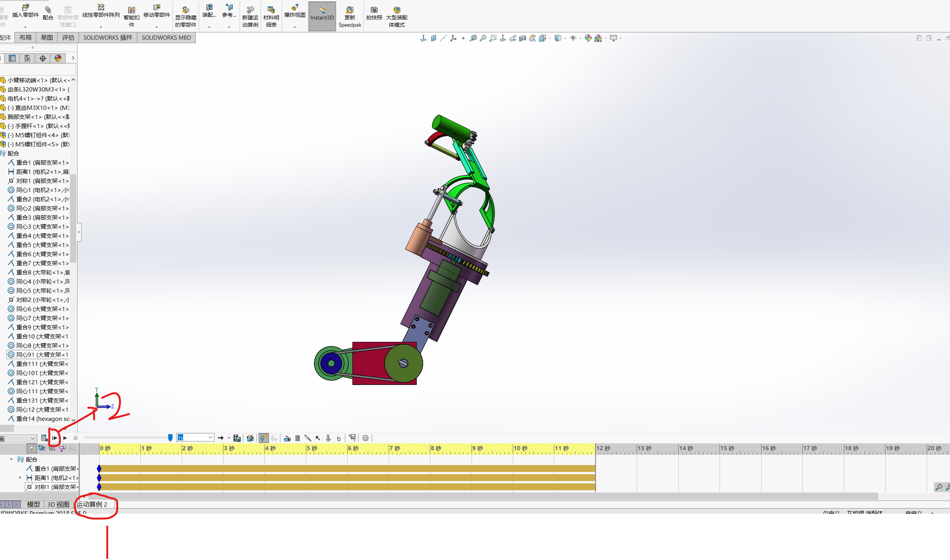Toggle the AutoKey button

pos(264,438)
